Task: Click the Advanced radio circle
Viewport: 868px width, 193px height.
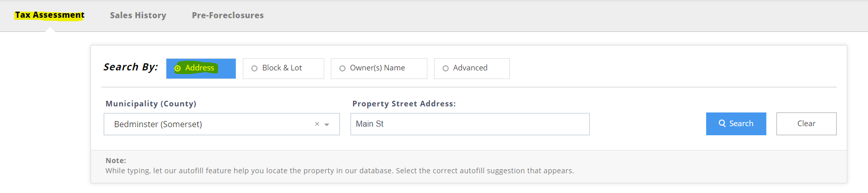Action: pyautogui.click(x=446, y=68)
